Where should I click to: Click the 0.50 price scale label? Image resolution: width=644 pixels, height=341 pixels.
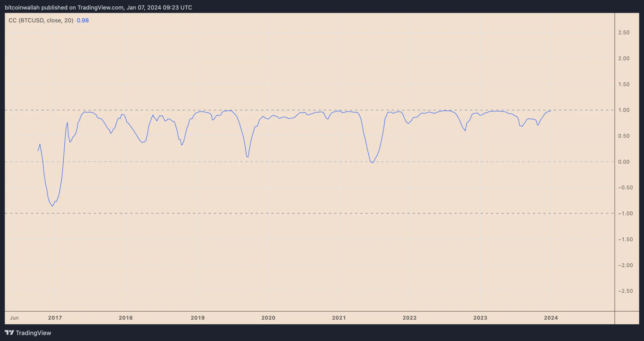click(x=624, y=136)
